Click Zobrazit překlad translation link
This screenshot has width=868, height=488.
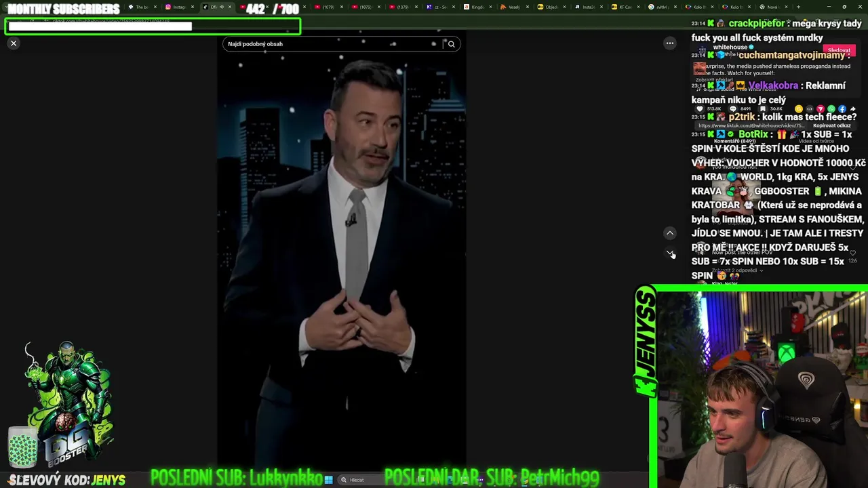714,80
